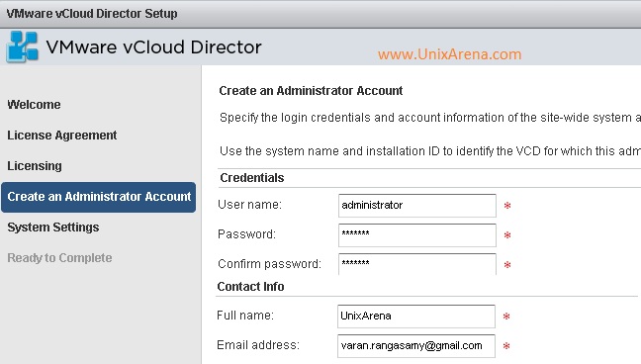Image resolution: width=641 pixels, height=364 pixels.
Task: Click the 'Specify the login credentials' description text
Action: [430, 118]
